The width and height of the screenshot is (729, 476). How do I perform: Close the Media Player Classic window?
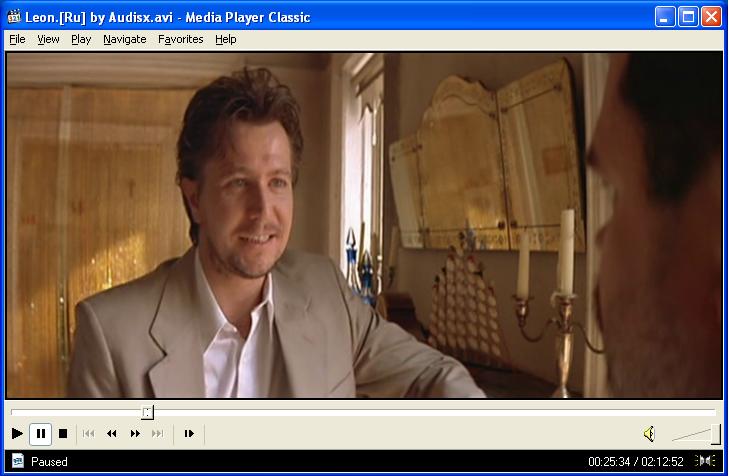tap(711, 17)
